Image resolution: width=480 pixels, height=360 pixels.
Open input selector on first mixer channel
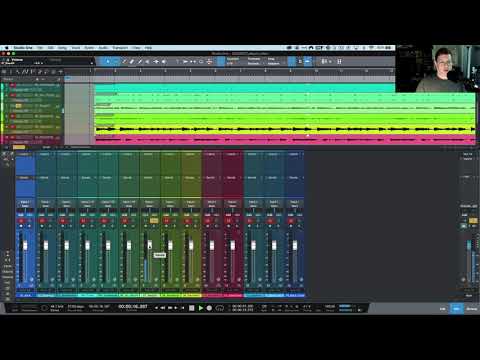25,202
